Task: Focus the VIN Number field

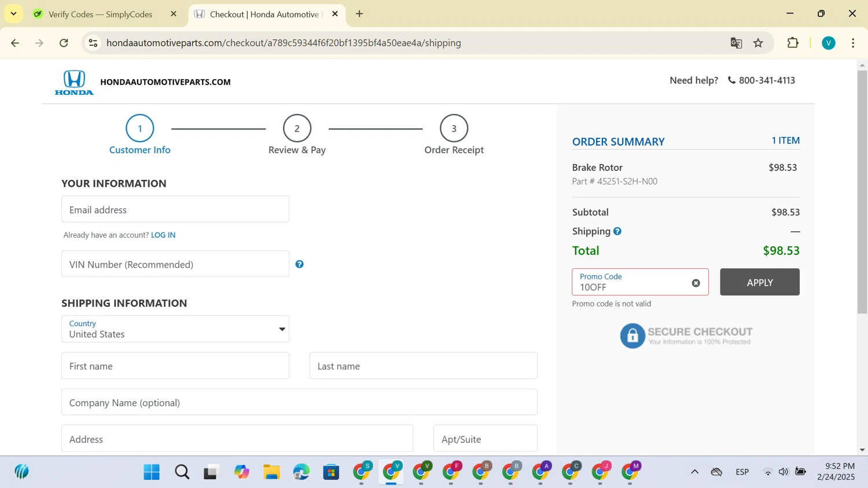Action: click(x=175, y=264)
